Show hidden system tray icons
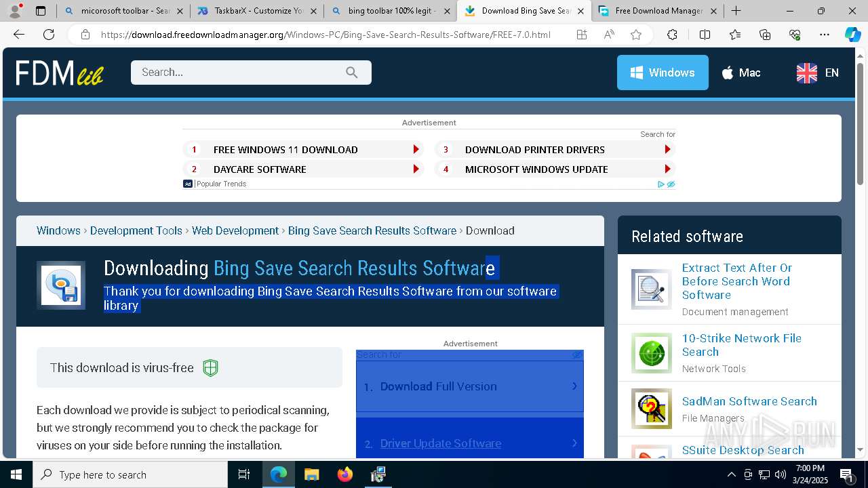Image resolution: width=868 pixels, height=488 pixels. (731, 474)
